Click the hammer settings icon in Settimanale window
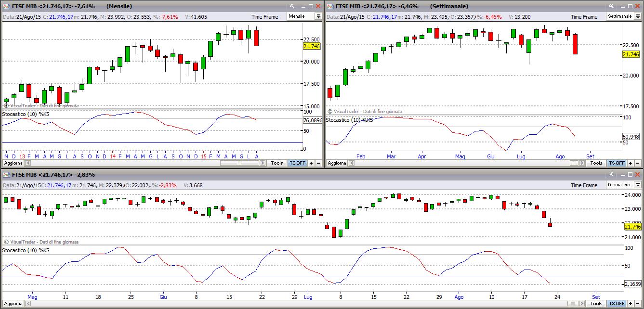Image resolution: width=644 pixels, height=309 pixels. coord(612,6)
